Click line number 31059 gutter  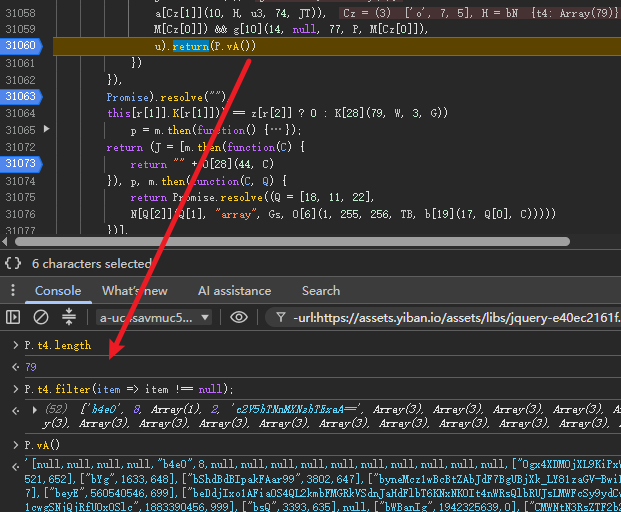[21, 29]
